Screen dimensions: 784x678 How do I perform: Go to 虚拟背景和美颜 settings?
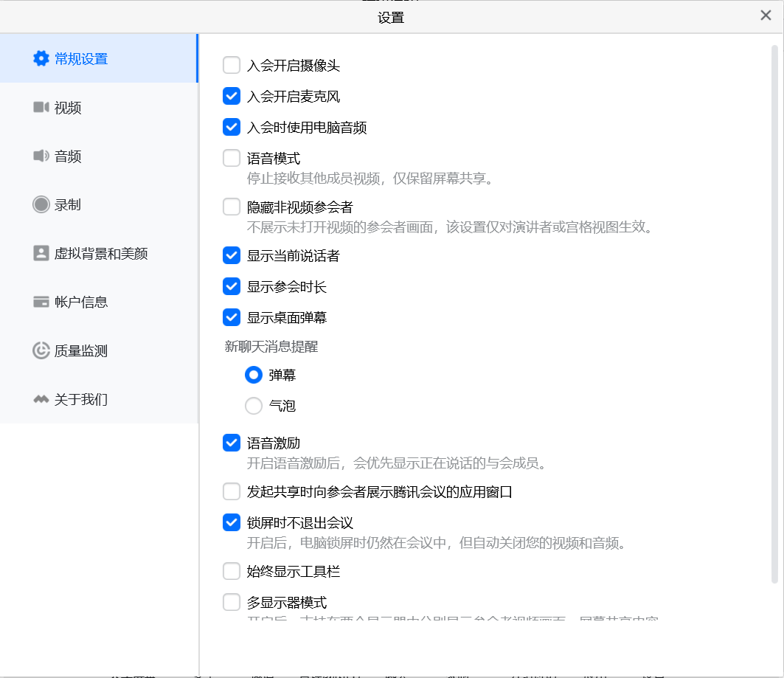[99, 254]
